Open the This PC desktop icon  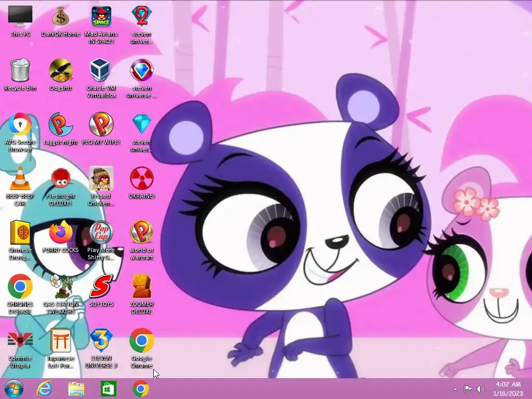(20, 21)
